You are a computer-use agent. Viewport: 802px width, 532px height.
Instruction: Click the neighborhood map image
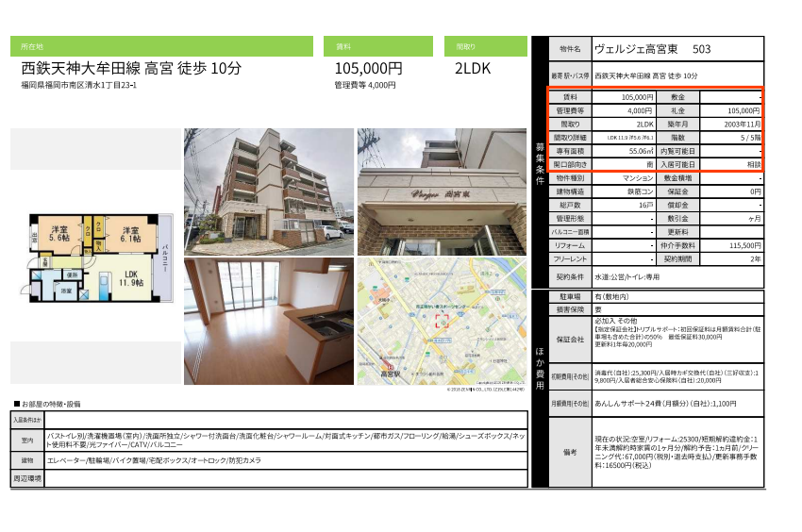441,321
